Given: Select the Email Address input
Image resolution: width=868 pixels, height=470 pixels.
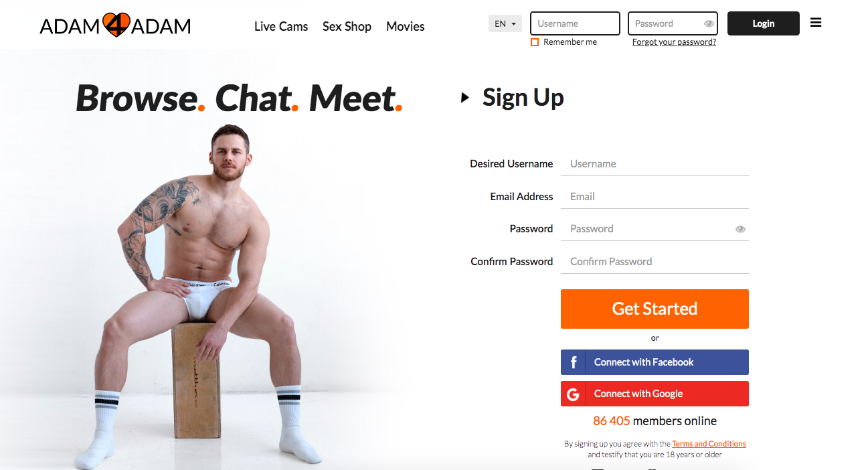Looking at the screenshot, I should tap(655, 196).
